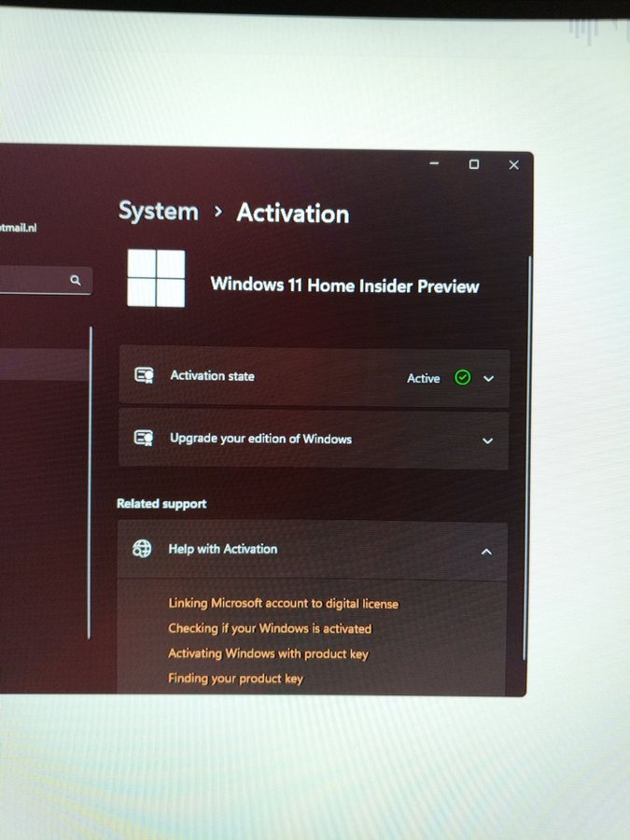The width and height of the screenshot is (630, 840).
Task: Close the Settings window
Action: 513,165
